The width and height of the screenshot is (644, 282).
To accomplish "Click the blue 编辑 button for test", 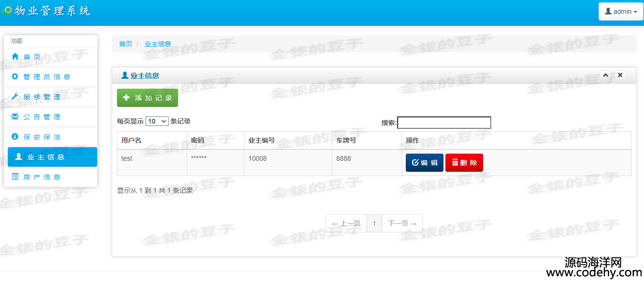I will 424,163.
